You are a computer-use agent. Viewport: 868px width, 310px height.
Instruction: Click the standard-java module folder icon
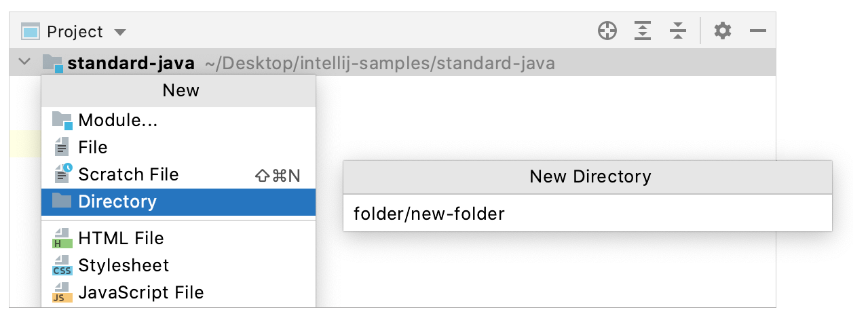pyautogui.click(x=52, y=63)
